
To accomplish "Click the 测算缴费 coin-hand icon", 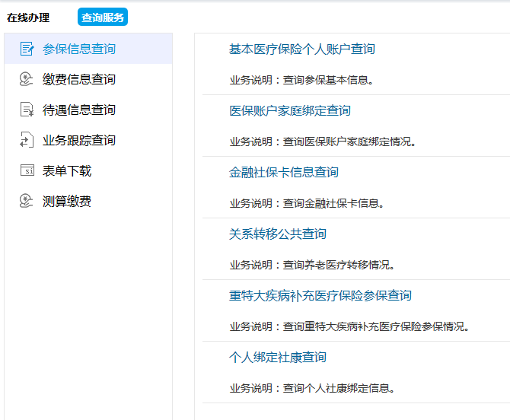I will tap(27, 201).
